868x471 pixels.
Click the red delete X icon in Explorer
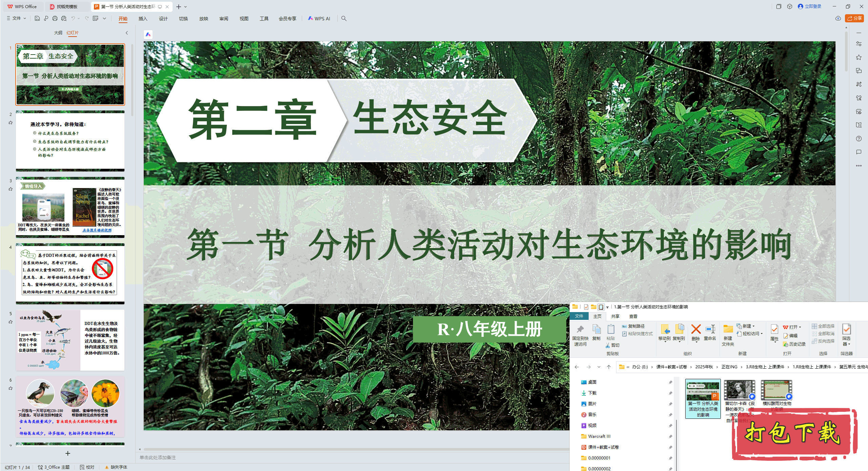click(x=696, y=330)
